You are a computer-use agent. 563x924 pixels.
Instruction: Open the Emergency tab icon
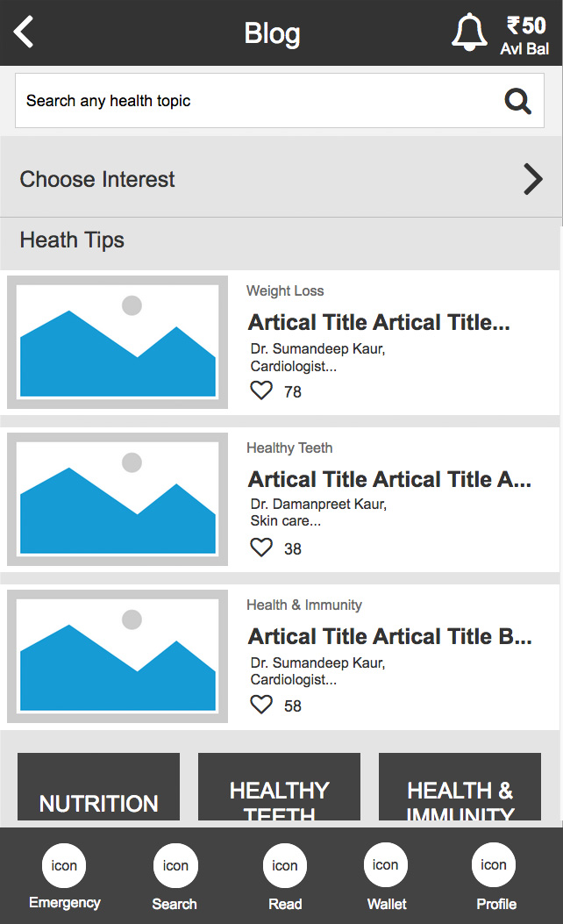(64, 866)
